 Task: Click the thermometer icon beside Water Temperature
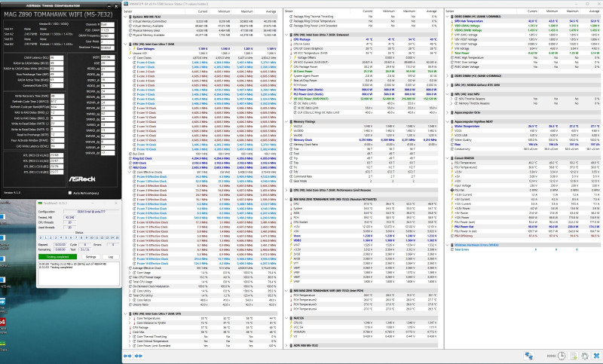(x=451, y=126)
